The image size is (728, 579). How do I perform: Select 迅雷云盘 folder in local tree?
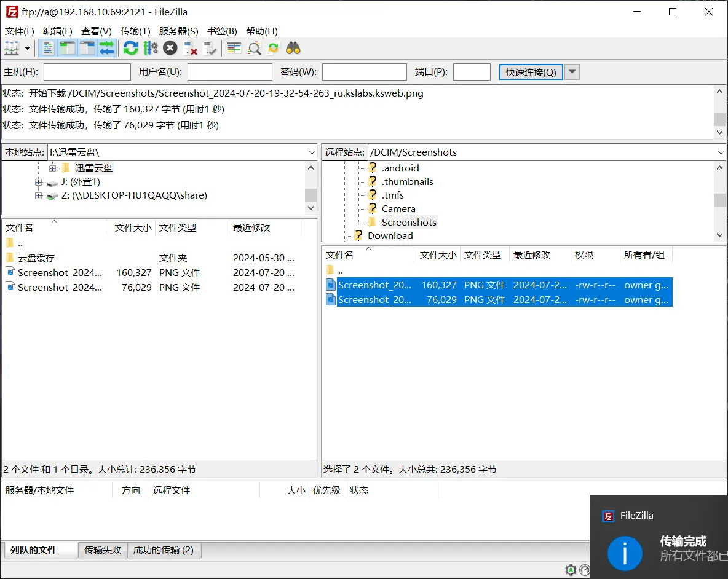tap(94, 168)
